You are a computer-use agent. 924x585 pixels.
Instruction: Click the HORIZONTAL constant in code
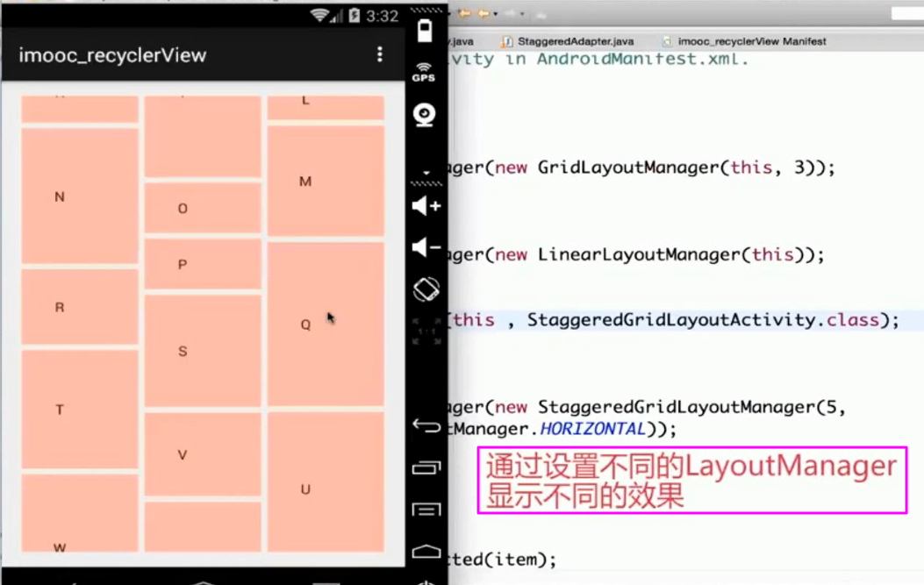click(592, 428)
